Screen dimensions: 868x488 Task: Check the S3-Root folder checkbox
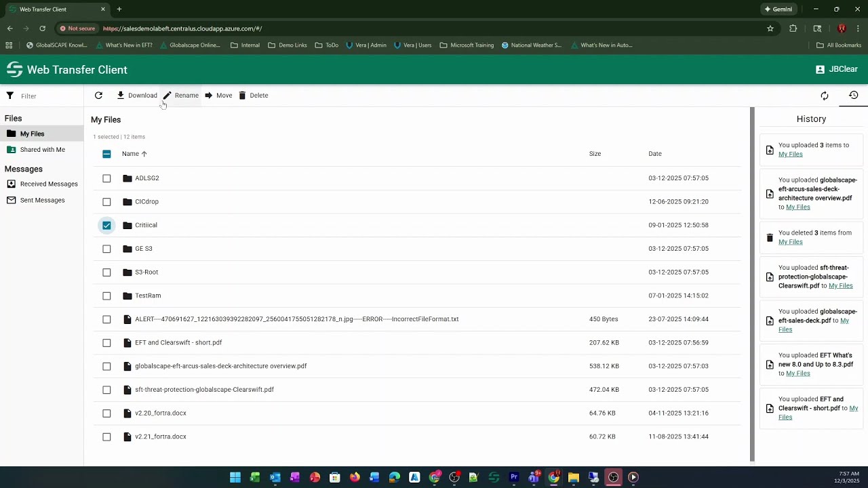pos(106,272)
